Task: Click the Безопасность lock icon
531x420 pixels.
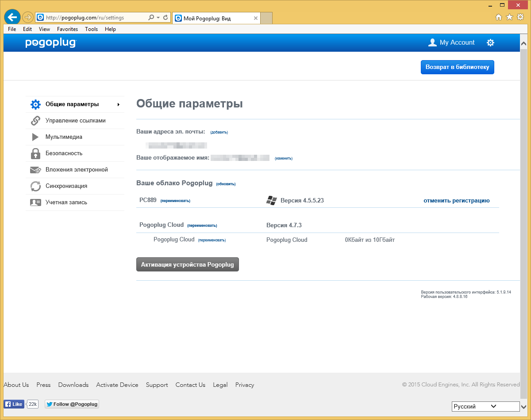Action: (35, 153)
